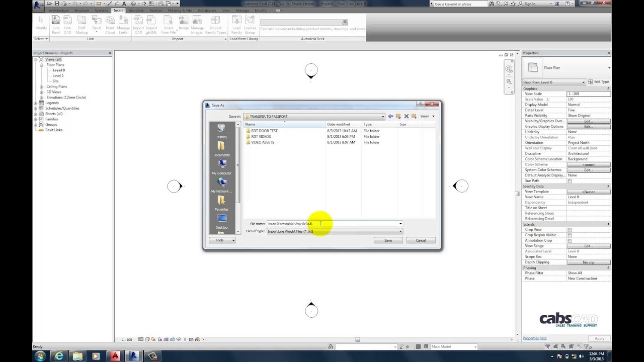Viewport: 644px width, 362px height.
Task: Open the Save in folder dropdown
Action: click(x=383, y=116)
